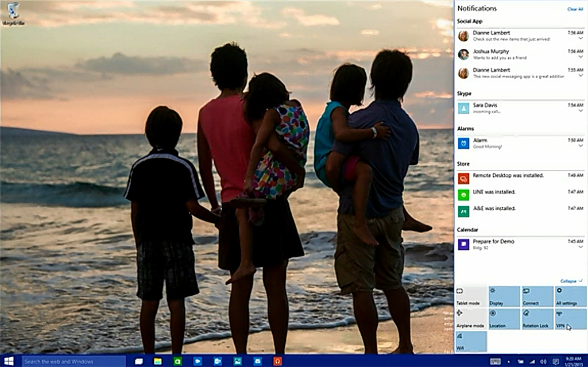Open File Explorer from the taskbar
This screenshot has width=588, height=367.
click(157, 361)
